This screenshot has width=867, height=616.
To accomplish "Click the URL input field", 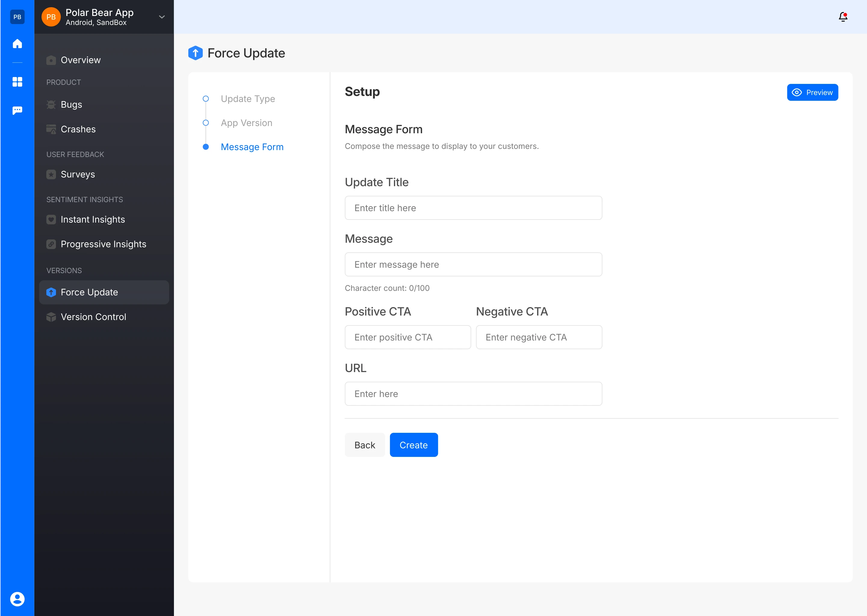I will (473, 394).
